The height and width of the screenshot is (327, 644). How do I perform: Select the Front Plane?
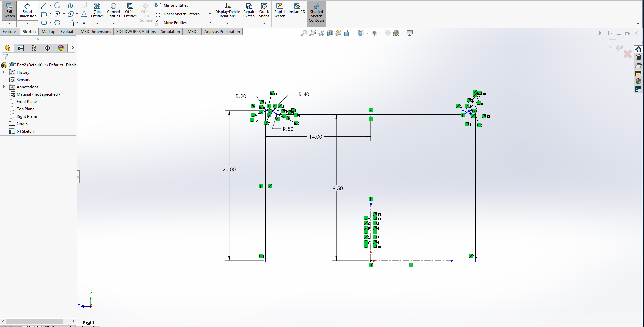pos(27,102)
